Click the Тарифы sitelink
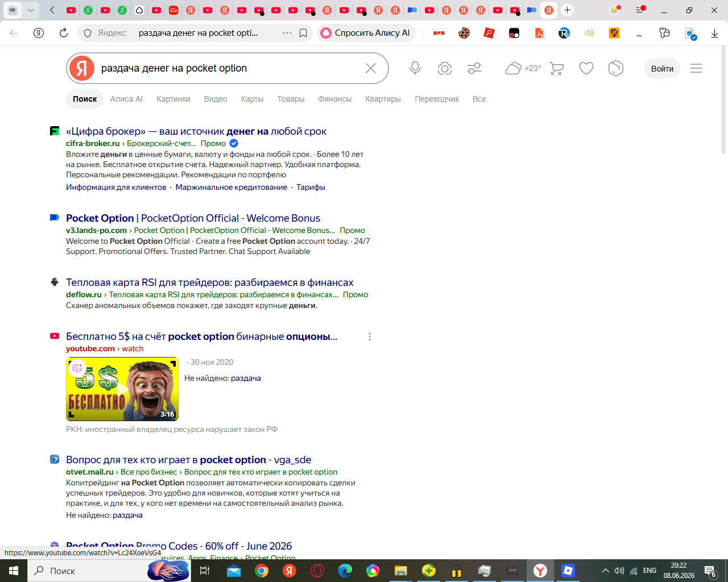Image resolution: width=728 pixels, height=582 pixels. [311, 187]
